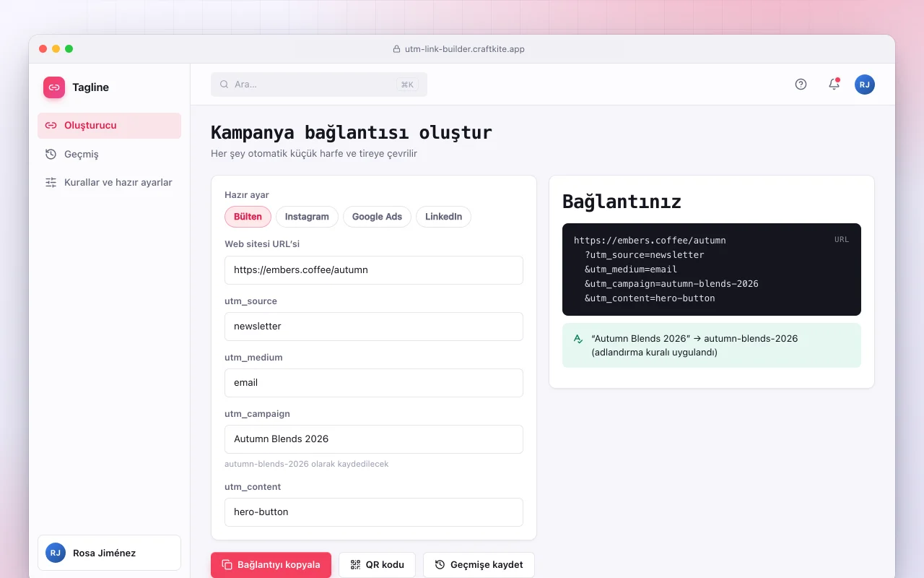Click 'autumn-blends-2026 olarak kaydedilecek' hint
The image size is (924, 578).
coord(307,464)
